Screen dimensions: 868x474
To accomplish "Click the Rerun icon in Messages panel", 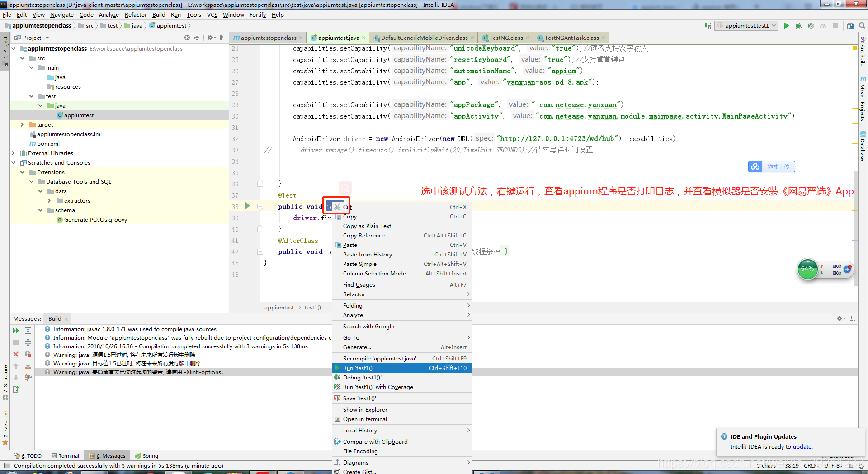I will 16,331.
